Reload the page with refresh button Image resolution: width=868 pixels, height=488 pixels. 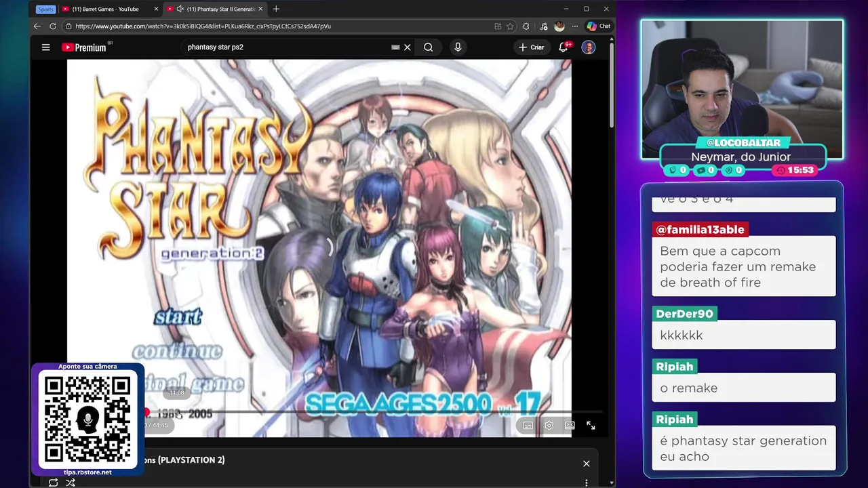point(53,26)
